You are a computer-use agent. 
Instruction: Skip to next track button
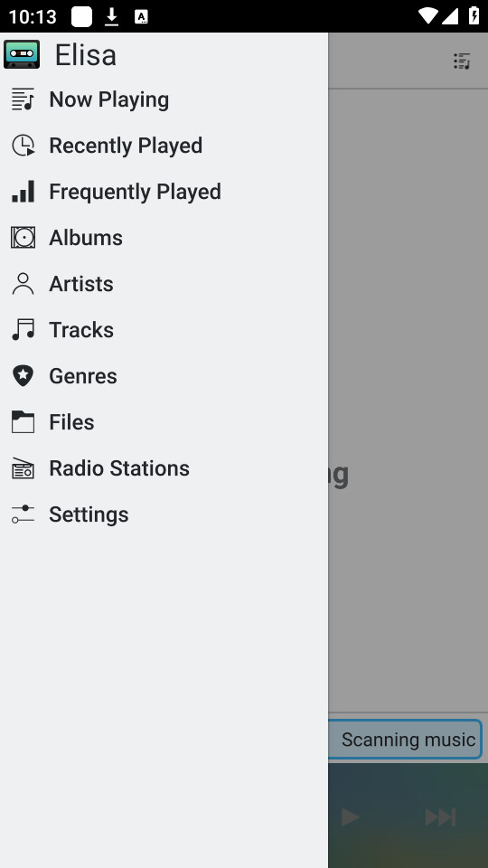pyautogui.click(x=440, y=817)
